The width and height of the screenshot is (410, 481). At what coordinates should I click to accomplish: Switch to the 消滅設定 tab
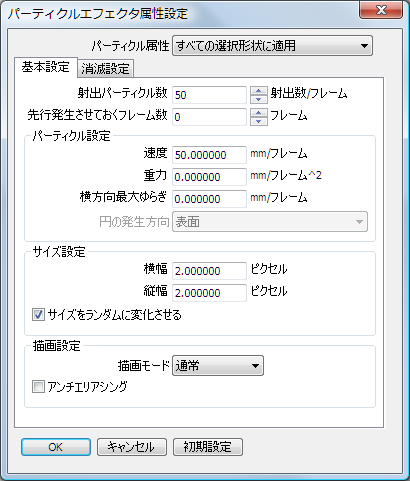click(x=105, y=69)
